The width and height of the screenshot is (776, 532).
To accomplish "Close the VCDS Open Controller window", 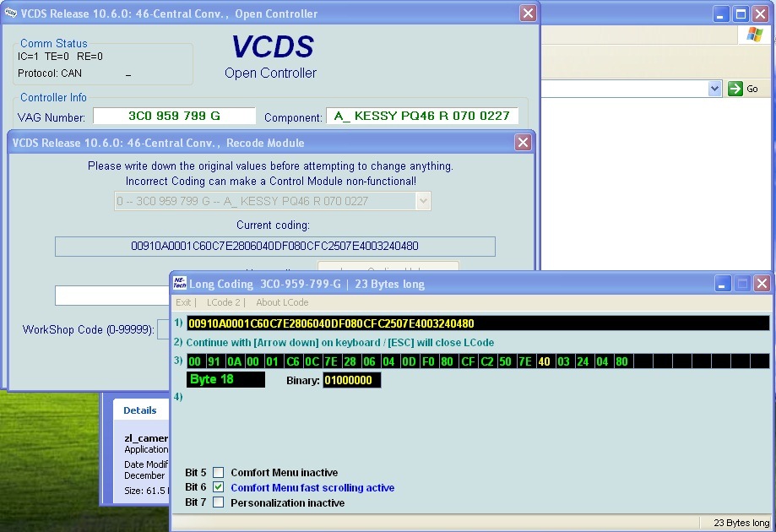I will click(x=528, y=14).
